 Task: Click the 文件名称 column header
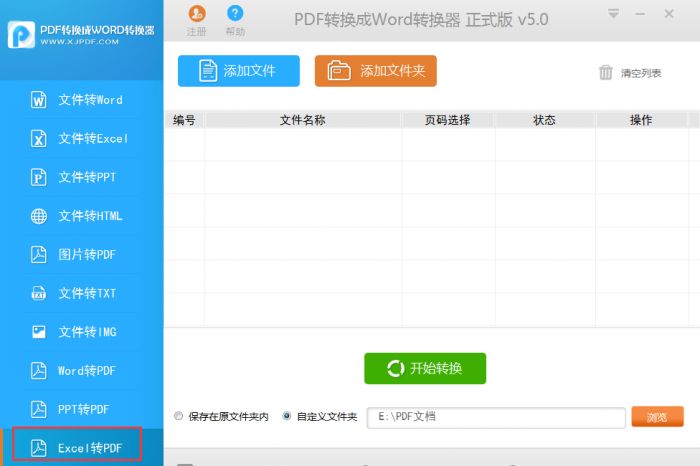(303, 120)
